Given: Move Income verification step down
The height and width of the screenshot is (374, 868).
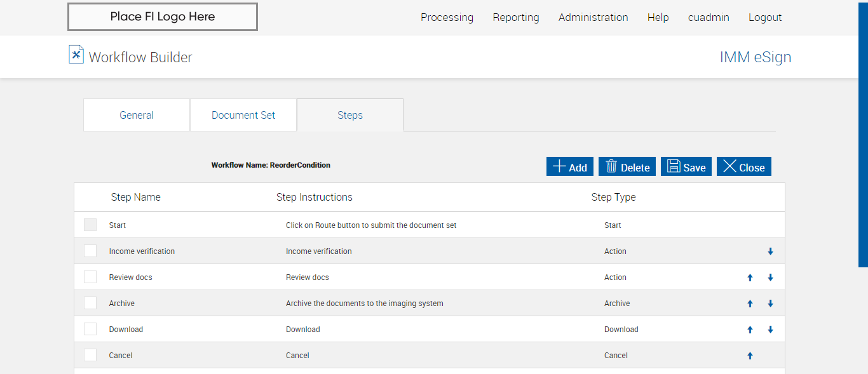Looking at the screenshot, I should [770, 251].
